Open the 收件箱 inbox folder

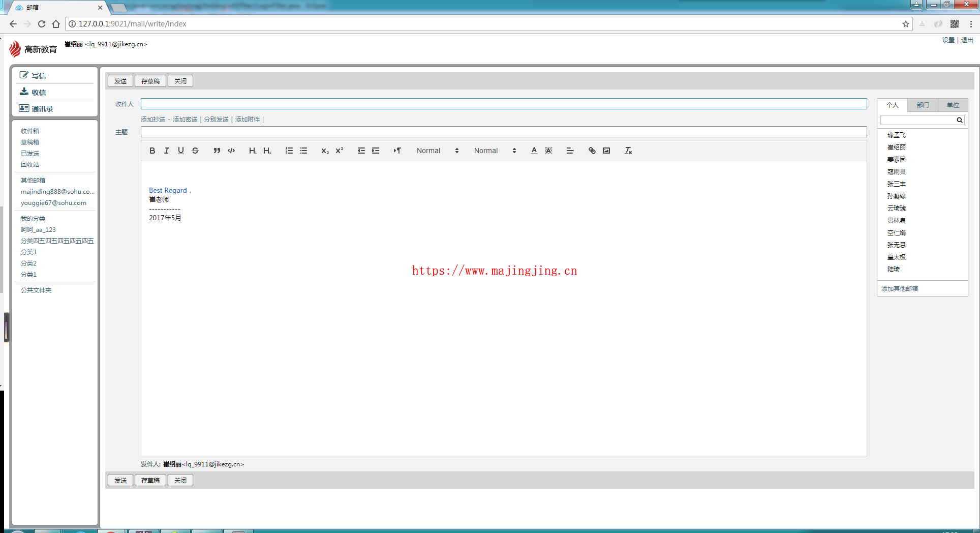(30, 131)
